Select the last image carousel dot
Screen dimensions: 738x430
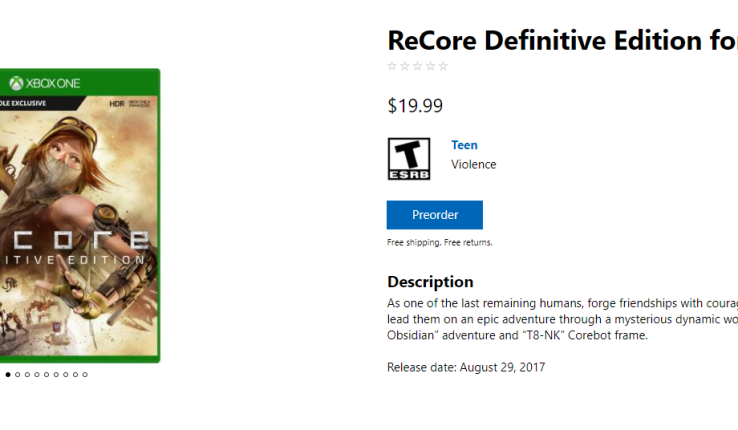85,375
